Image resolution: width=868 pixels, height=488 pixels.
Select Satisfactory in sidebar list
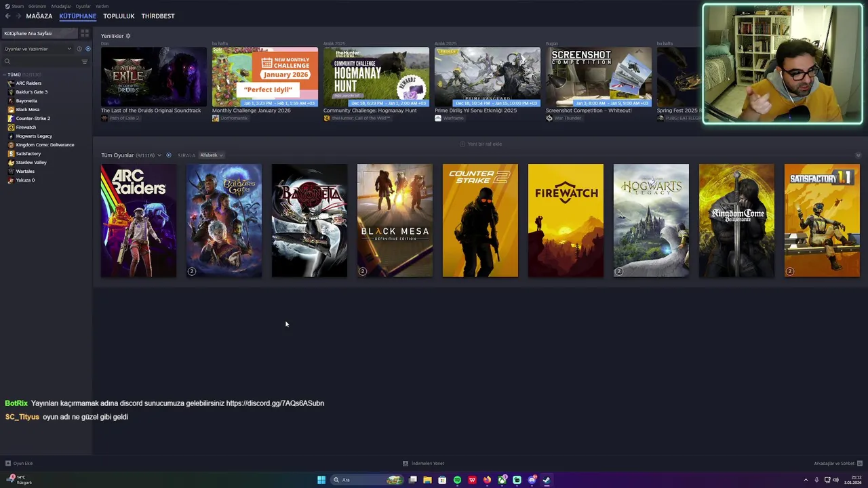[x=28, y=154]
